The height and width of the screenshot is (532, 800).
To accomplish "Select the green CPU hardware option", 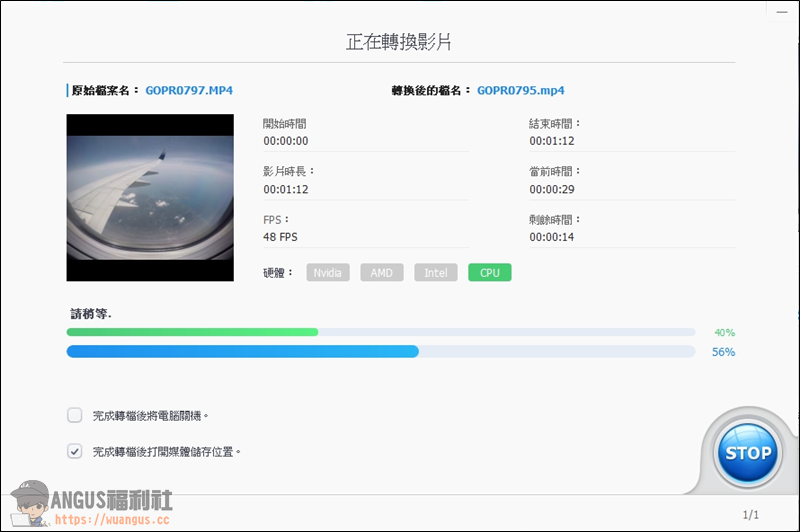I will pos(490,272).
